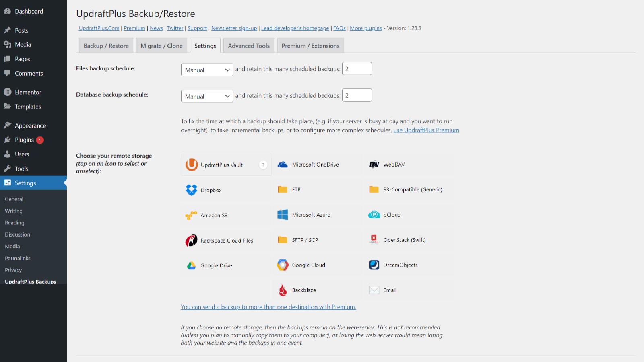
Task: Open the Pages sidebar icon
Action: (7, 59)
